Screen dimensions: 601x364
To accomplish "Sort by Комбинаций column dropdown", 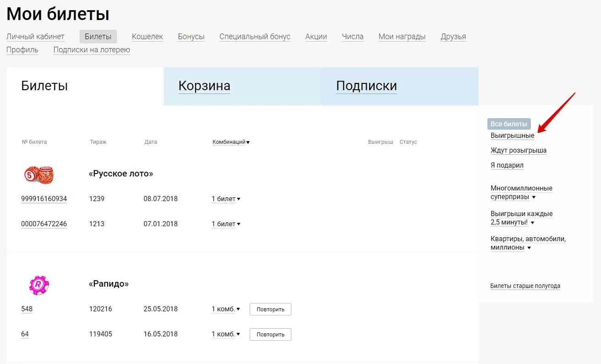I will click(x=231, y=142).
